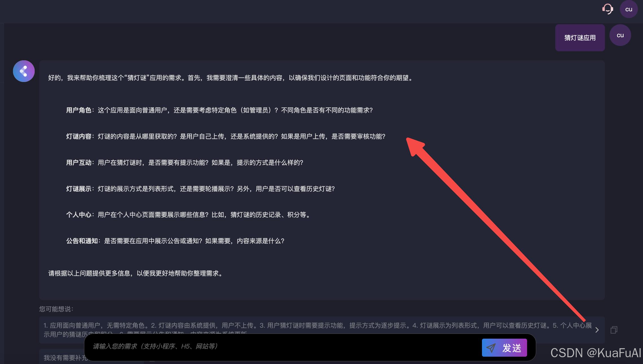Screen dimensions: 643x364
Task: Click the bold 用户角色 heading
Action: tap(78, 110)
